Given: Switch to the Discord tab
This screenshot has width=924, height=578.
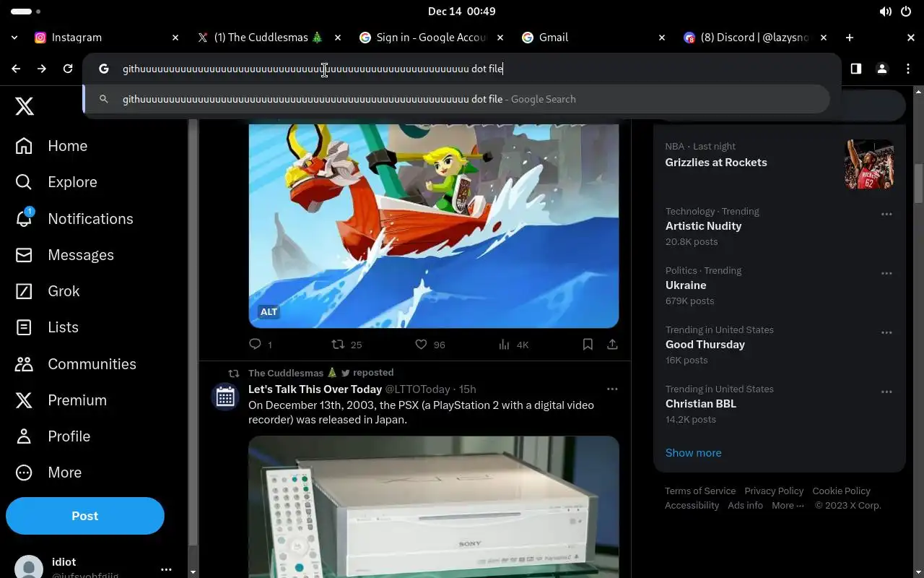Looking at the screenshot, I should [x=754, y=38].
